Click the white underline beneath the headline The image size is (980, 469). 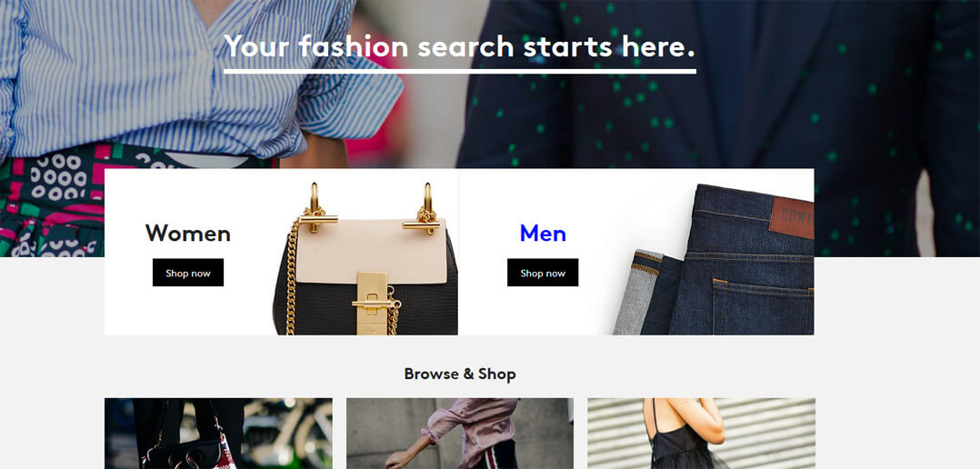(x=460, y=71)
